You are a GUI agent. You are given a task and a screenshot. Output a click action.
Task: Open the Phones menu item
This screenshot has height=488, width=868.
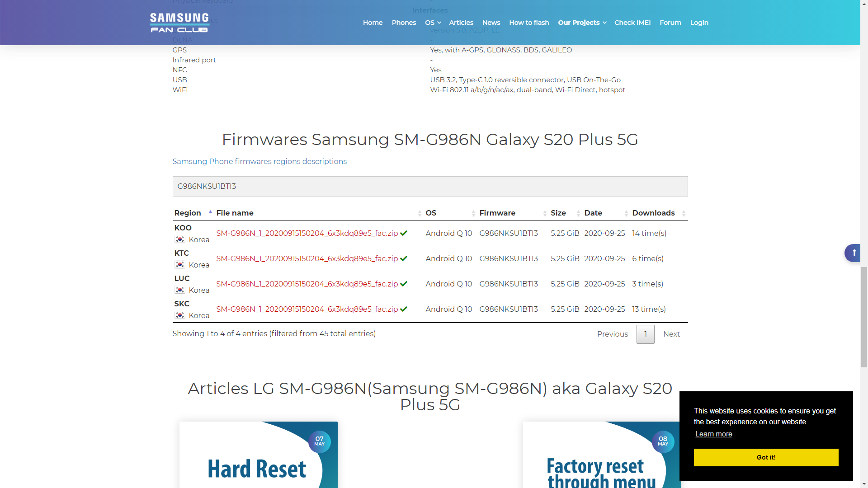tap(403, 23)
